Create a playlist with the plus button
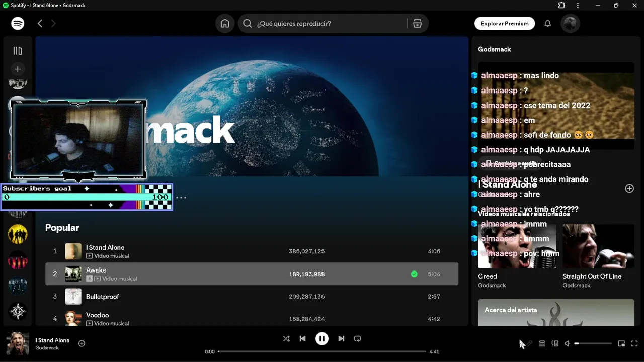This screenshot has width=644, height=362. point(18,69)
